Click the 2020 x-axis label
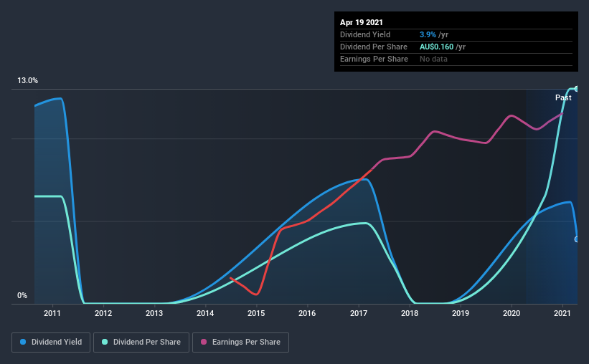Image resolution: width=589 pixels, height=364 pixels. coord(512,313)
